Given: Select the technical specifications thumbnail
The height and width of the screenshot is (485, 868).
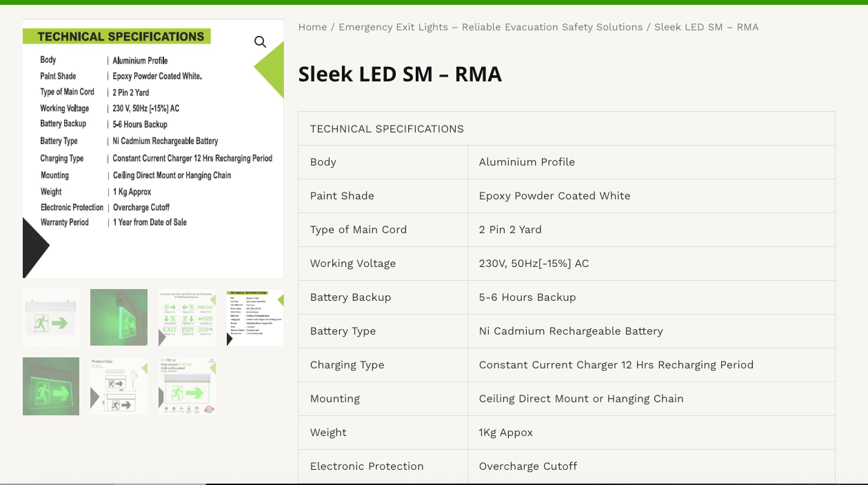Looking at the screenshot, I should 255,317.
